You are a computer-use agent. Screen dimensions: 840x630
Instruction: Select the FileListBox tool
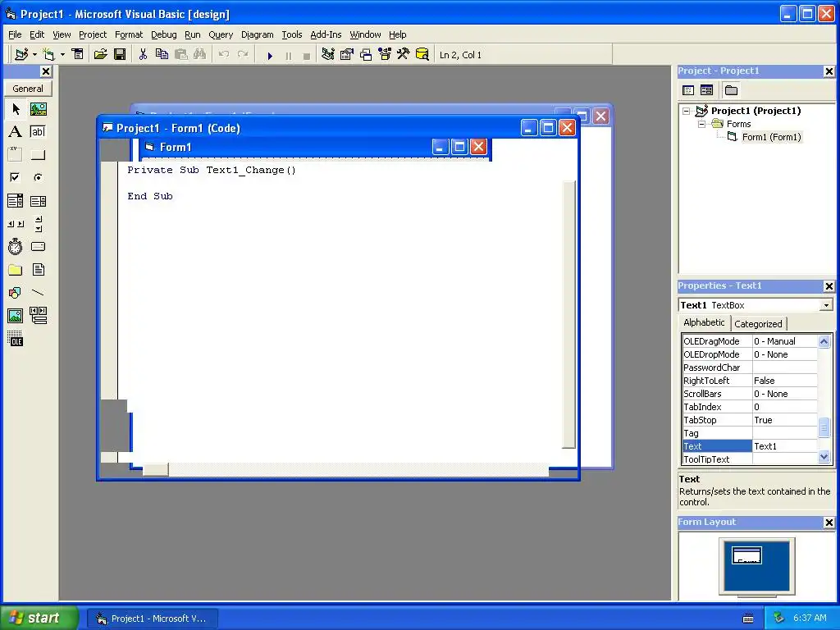click(38, 269)
